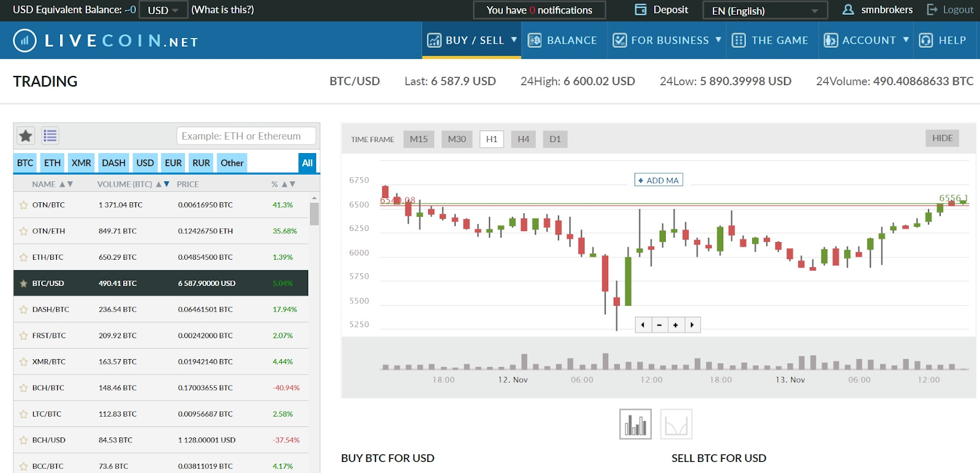The height and width of the screenshot is (473, 980).
Task: Select the -40.94% change value
Action: click(286, 388)
